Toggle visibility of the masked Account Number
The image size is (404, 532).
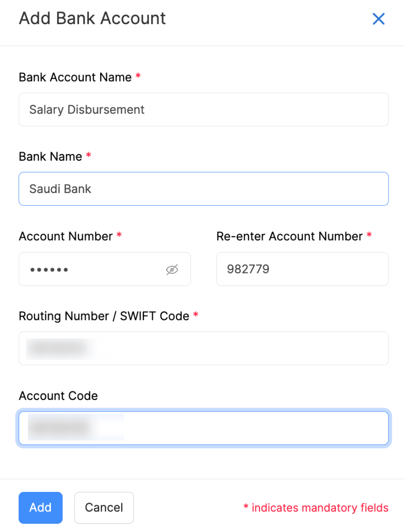click(171, 269)
